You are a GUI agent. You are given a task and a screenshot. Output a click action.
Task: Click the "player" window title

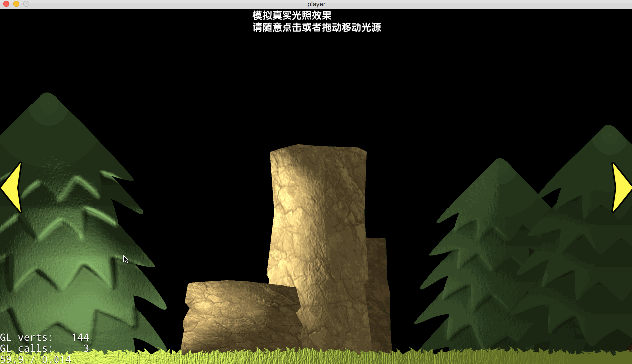(316, 4)
